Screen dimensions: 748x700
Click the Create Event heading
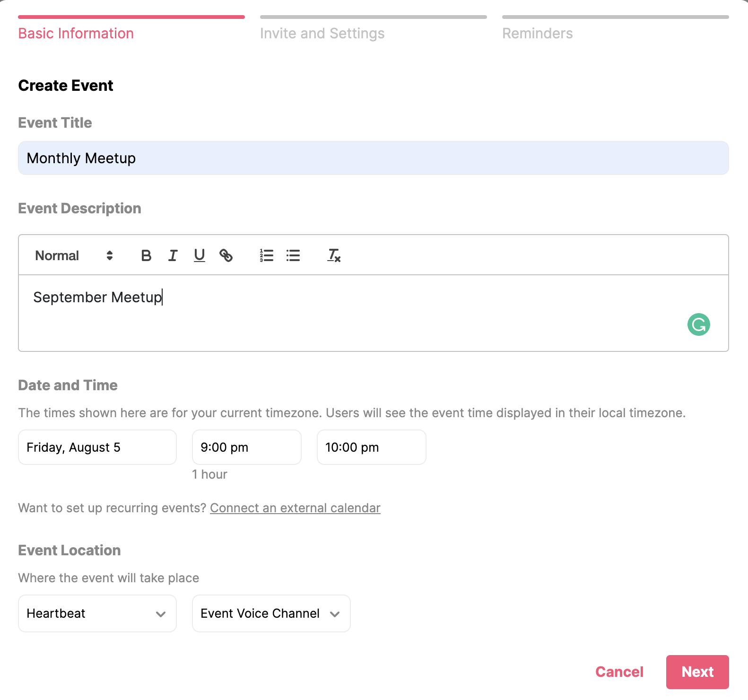66,86
